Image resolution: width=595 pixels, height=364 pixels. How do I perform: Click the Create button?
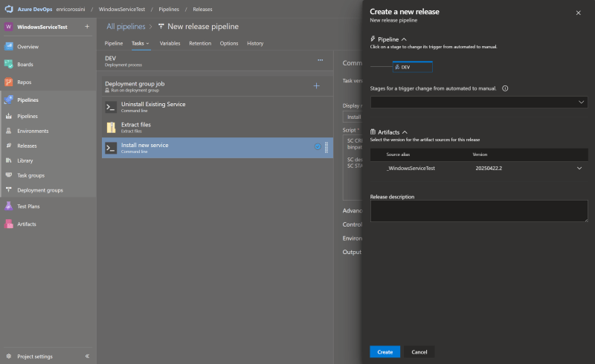tap(385, 352)
